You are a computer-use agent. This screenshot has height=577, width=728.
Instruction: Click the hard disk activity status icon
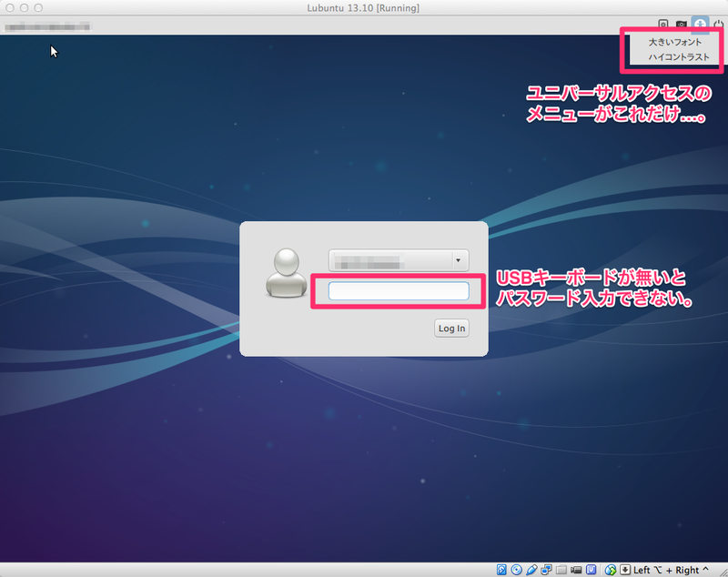point(501,570)
